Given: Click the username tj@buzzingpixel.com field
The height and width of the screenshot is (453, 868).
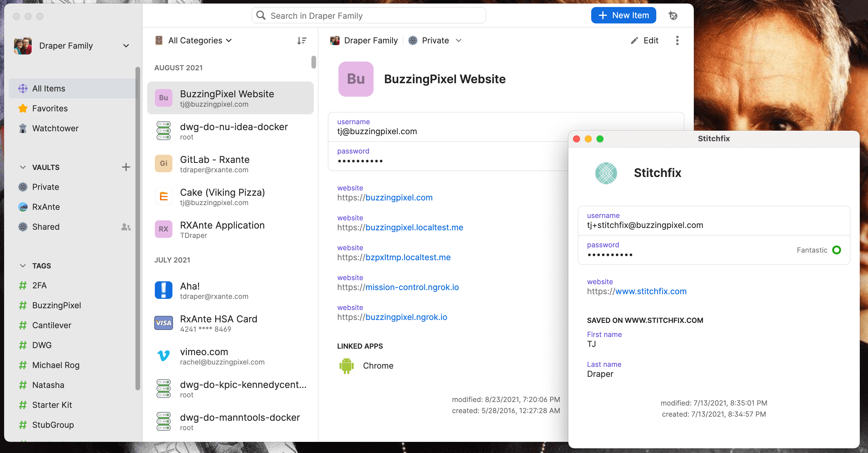Looking at the screenshot, I should click(448, 127).
